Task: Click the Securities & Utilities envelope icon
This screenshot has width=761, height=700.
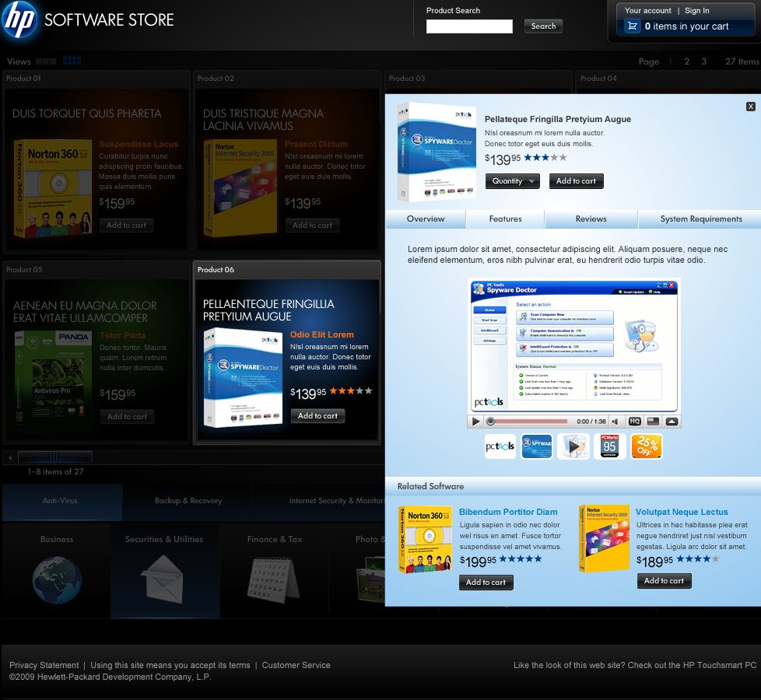Action: point(163,579)
